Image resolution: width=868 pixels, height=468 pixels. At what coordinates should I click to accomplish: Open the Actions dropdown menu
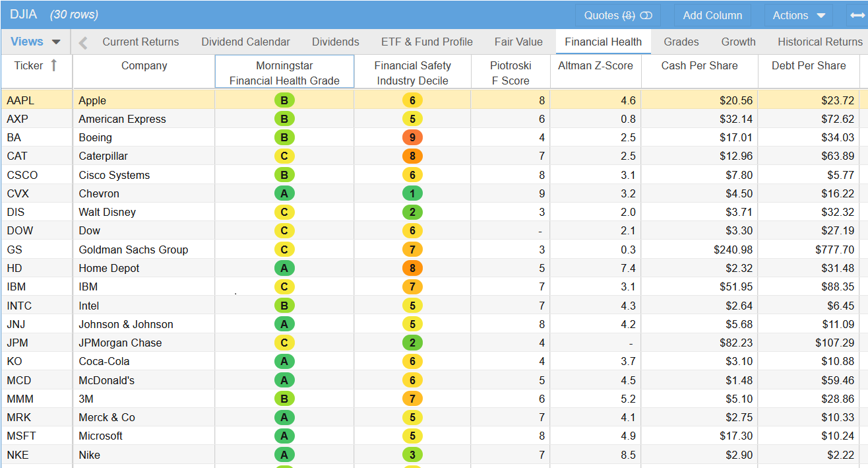pyautogui.click(x=799, y=15)
